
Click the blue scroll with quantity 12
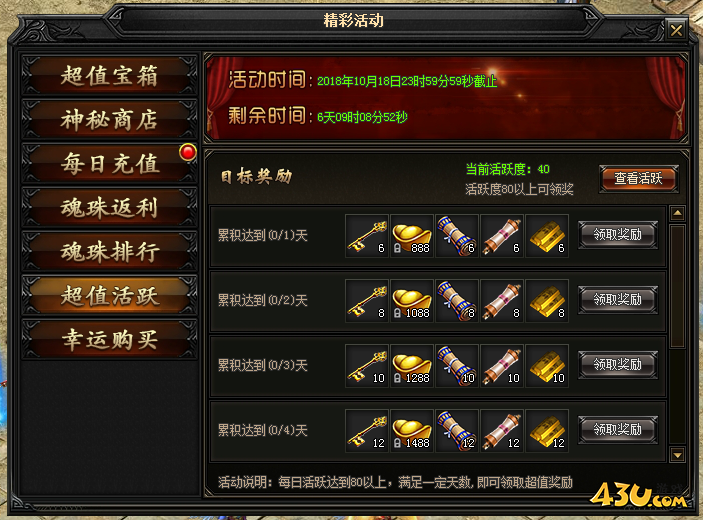[457, 431]
